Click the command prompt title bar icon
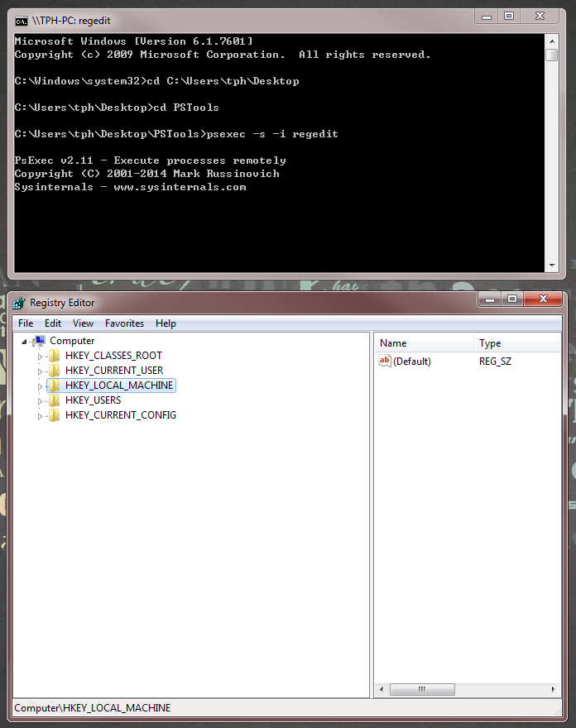The width and height of the screenshot is (576, 728). [x=22, y=22]
